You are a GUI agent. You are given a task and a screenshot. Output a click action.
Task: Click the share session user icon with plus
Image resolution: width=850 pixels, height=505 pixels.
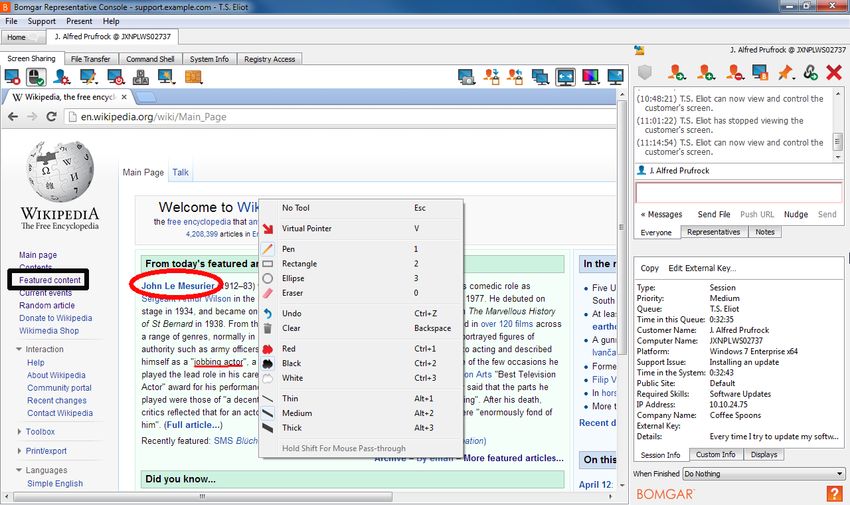706,72
